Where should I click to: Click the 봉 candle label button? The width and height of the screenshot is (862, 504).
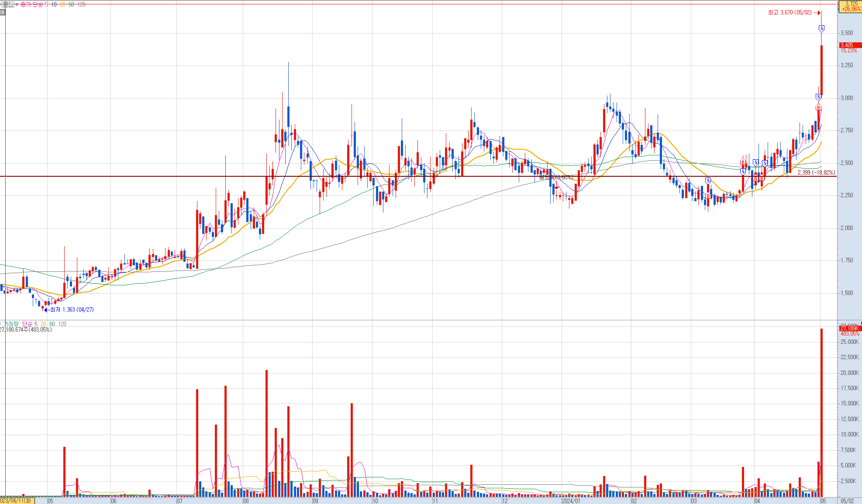pos(7,4)
